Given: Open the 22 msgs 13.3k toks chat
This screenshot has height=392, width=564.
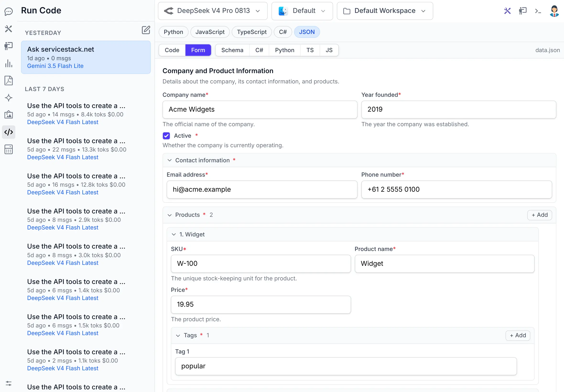Looking at the screenshot, I should coord(86,149).
